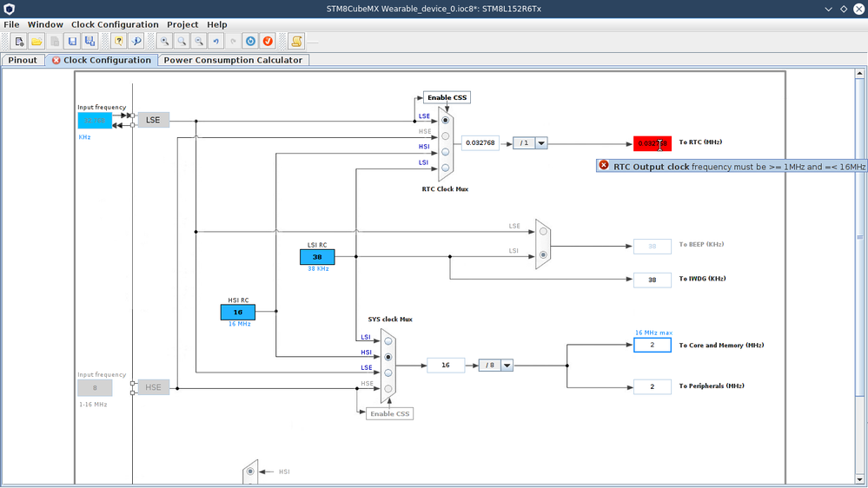Click the vertical scrollbar up arrow
The image size is (868, 488).
click(859, 73)
